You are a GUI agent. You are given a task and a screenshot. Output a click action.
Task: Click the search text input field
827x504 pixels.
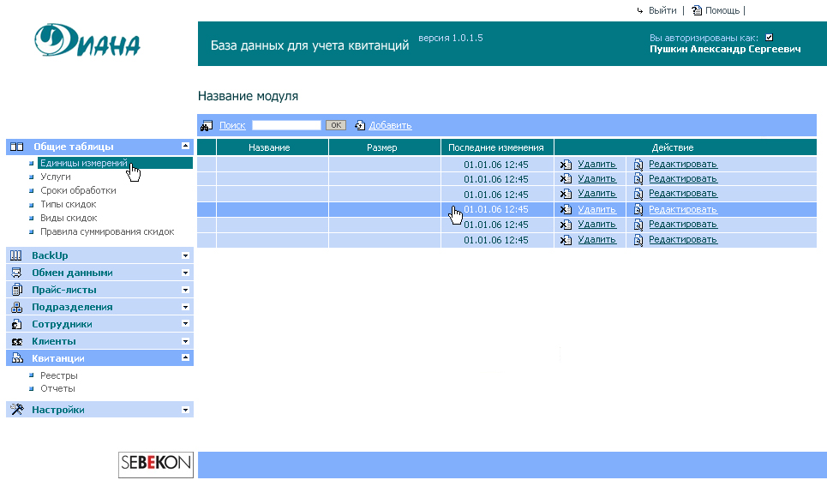[x=286, y=125]
